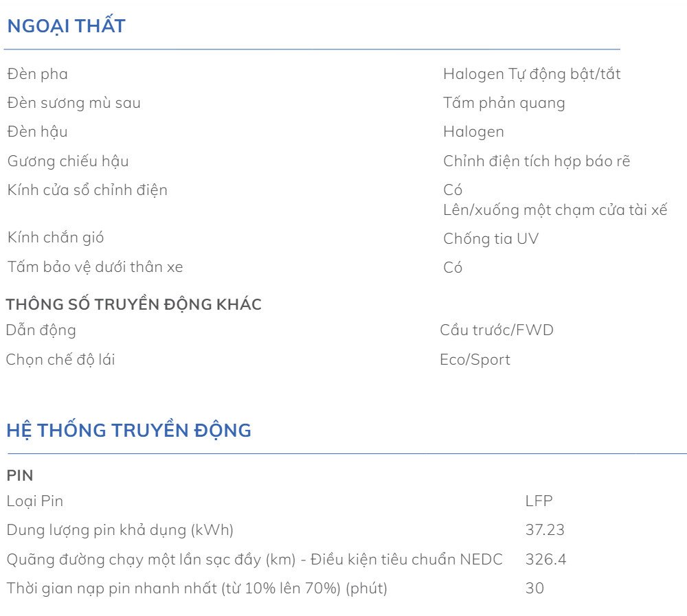Click the Cầu trước/FWD value
The width and height of the screenshot is (687, 616).
pyautogui.click(x=497, y=330)
